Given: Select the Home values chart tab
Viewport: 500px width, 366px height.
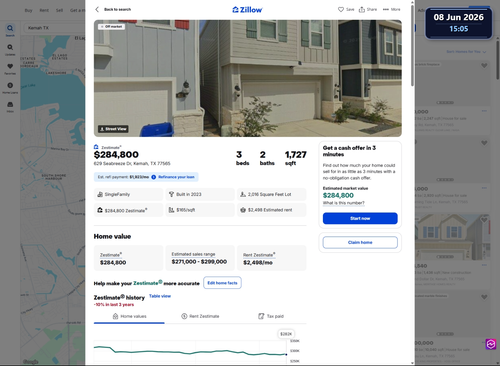Looking at the screenshot, I should (x=129, y=316).
